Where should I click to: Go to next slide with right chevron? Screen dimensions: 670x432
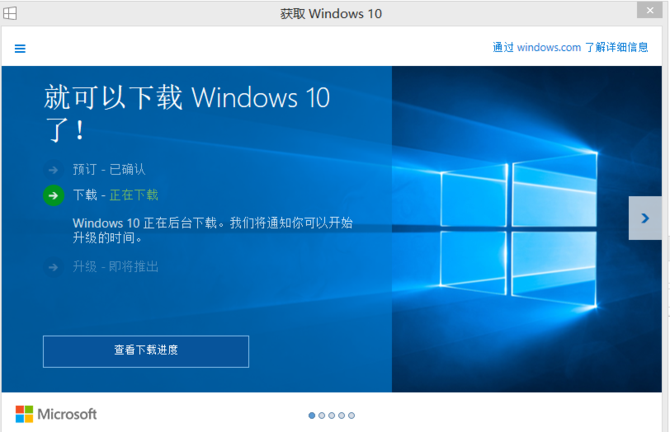(x=645, y=218)
